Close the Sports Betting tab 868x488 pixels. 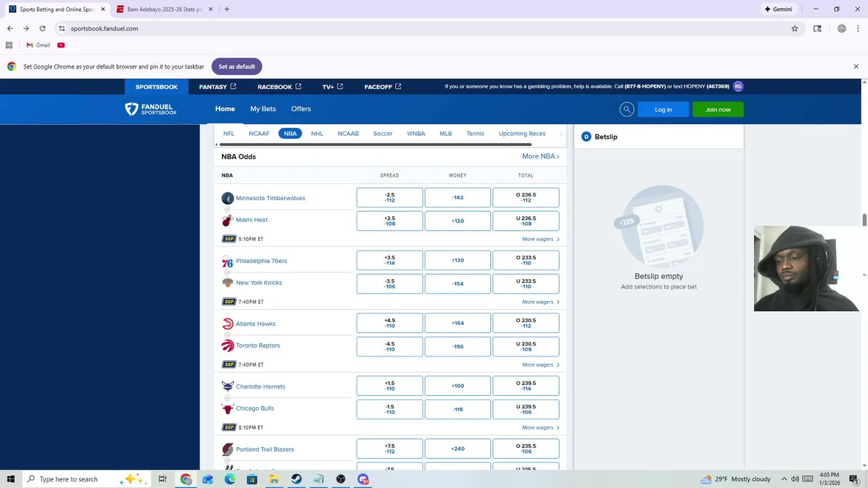click(x=103, y=9)
